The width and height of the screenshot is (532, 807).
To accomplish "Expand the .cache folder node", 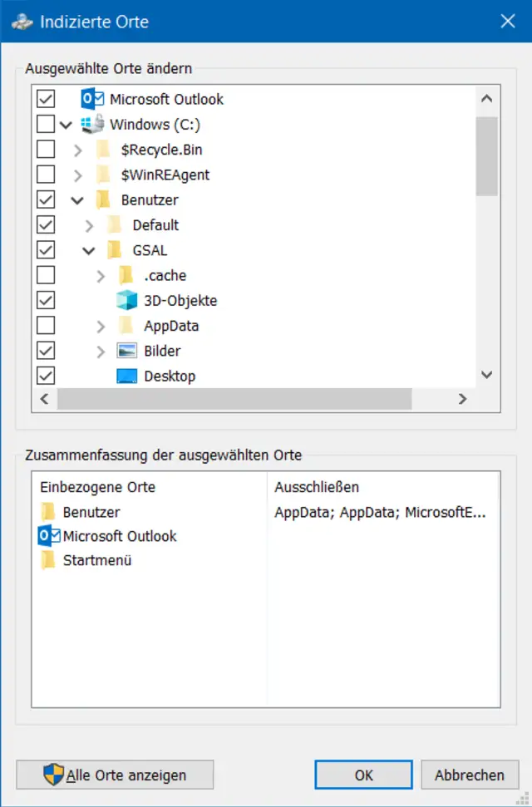I will coord(101,276).
